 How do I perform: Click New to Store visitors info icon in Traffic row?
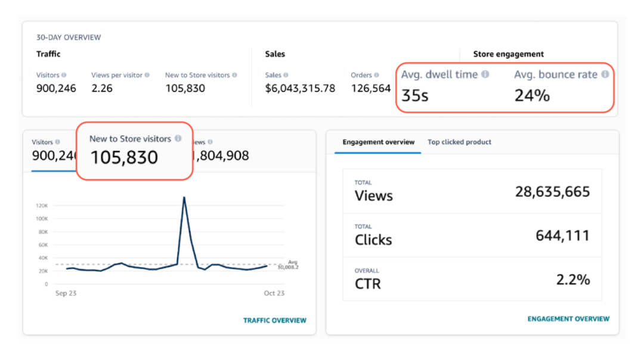(234, 75)
